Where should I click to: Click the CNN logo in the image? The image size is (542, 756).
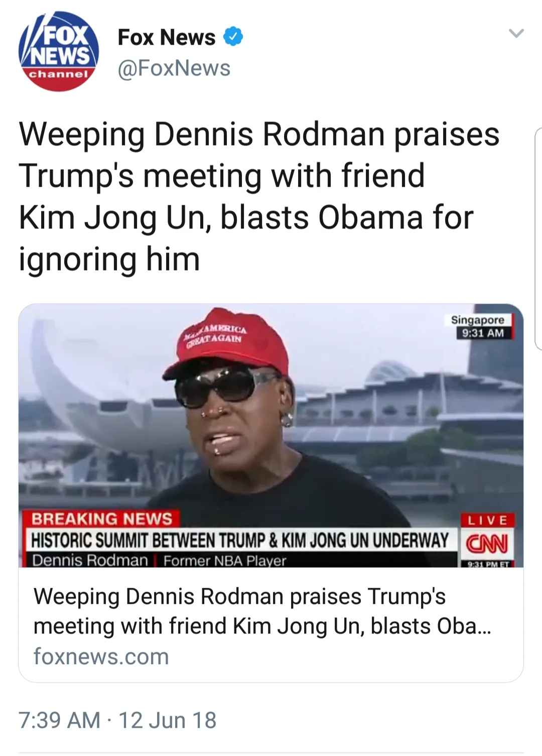[487, 544]
